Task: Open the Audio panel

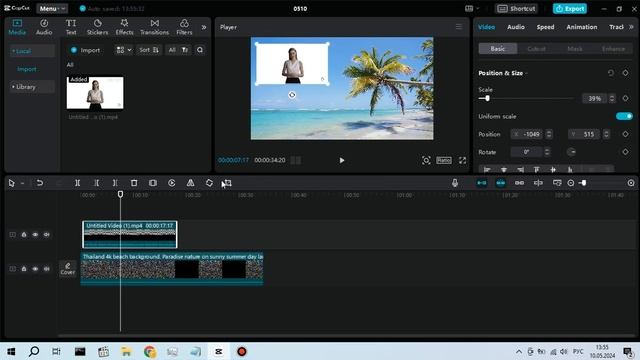Action: click(44, 27)
